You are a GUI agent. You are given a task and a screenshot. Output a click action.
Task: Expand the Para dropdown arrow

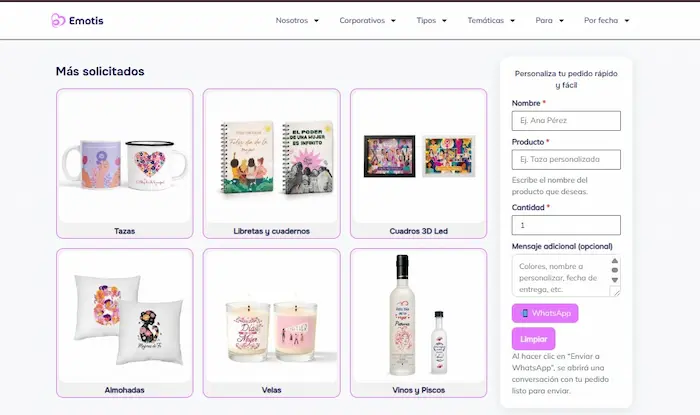(562, 21)
